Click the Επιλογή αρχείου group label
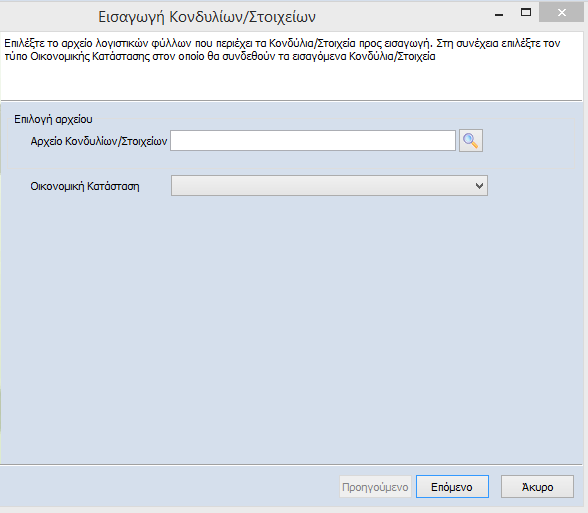The height and width of the screenshot is (513, 588). pos(53,119)
